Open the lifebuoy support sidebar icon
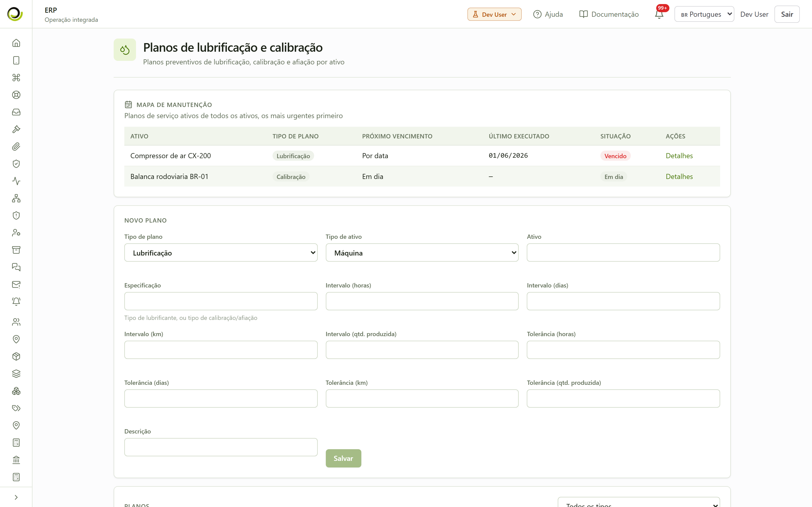The height and width of the screenshot is (507, 812). [x=16, y=95]
